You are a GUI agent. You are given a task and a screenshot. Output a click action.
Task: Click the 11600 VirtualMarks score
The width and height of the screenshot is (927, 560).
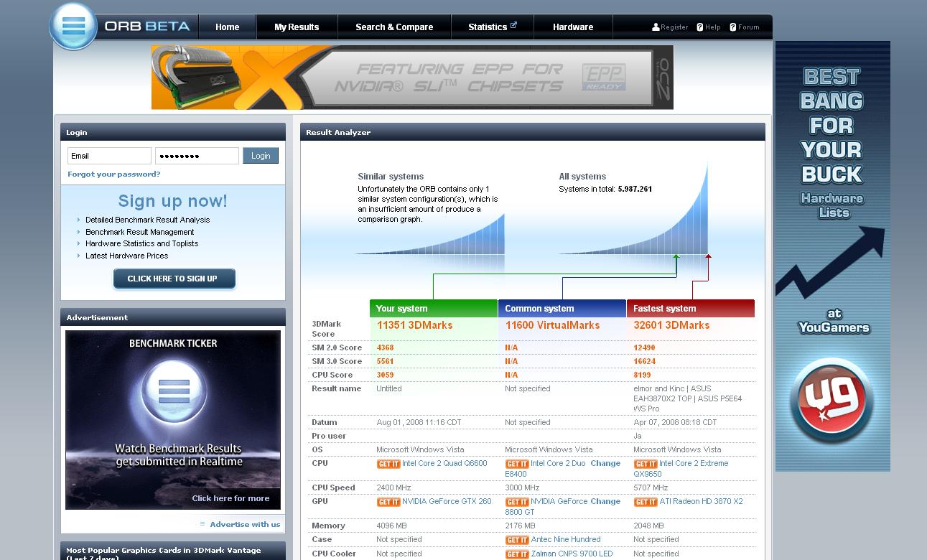click(552, 325)
